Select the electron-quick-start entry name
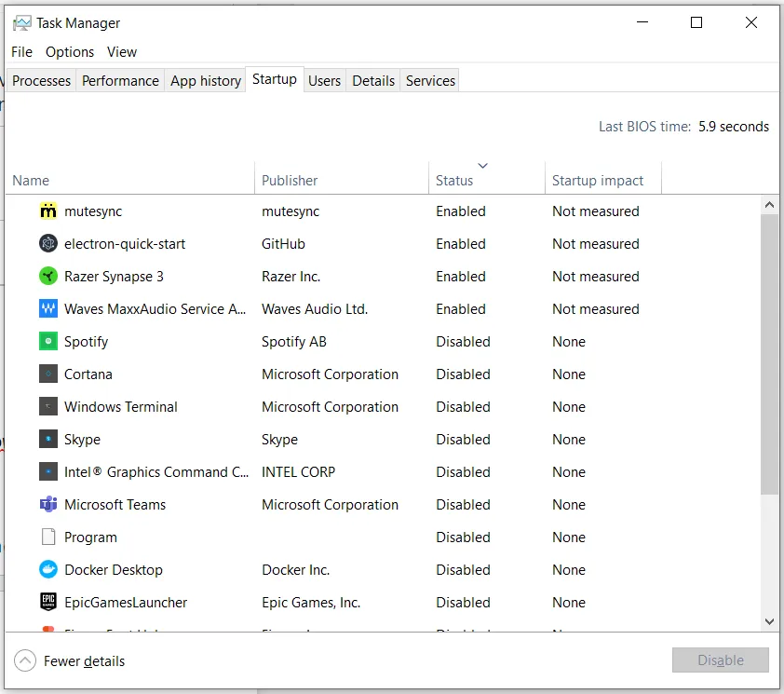Viewport: 784px width, 694px height. tap(125, 244)
